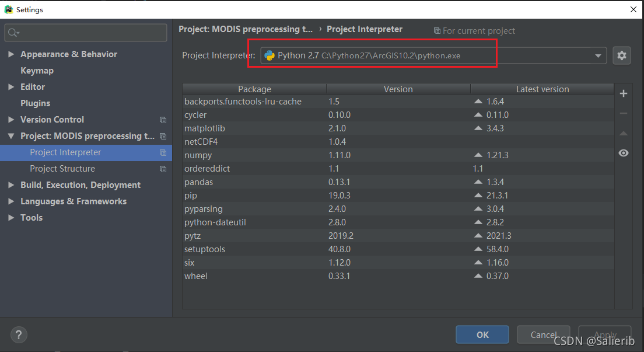Click the Project: MODIS preprocessing breadcrumb
The height and width of the screenshot is (352, 644).
(245, 29)
